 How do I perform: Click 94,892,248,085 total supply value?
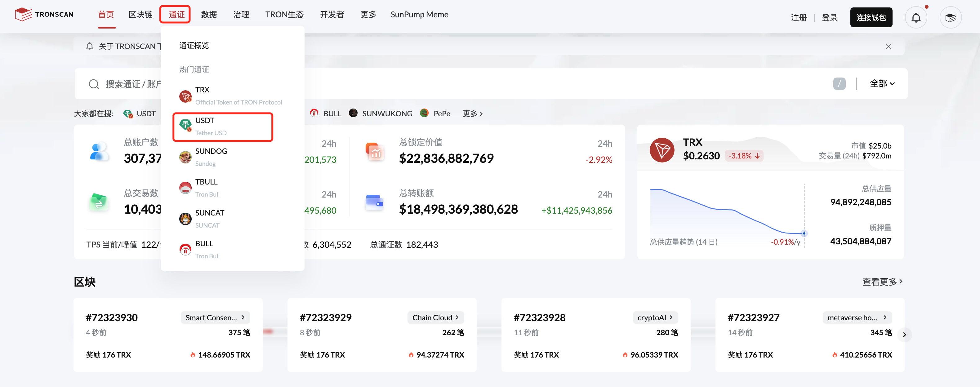[x=861, y=202]
